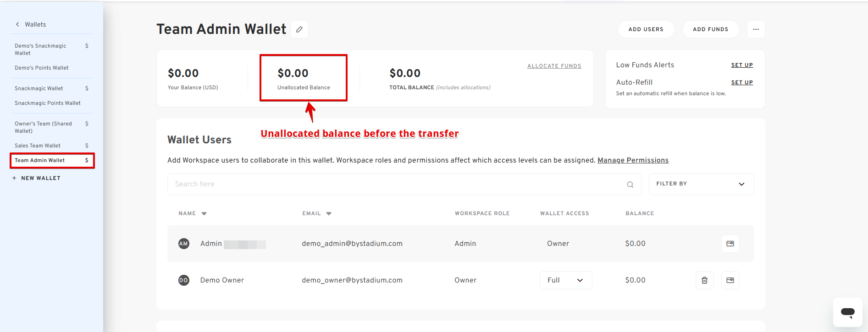
Task: Open Demo Owner's Full access dropdown
Action: pyautogui.click(x=565, y=280)
